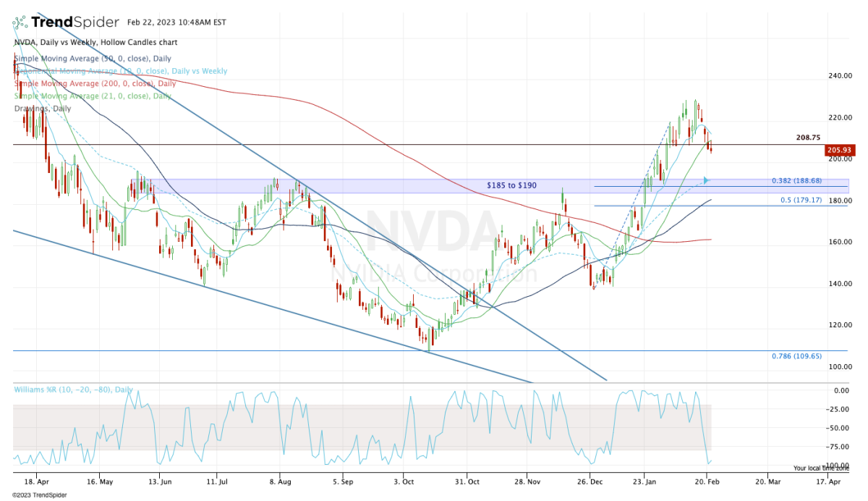Click the 13. Jun date label
868x501 pixels.
pos(161,481)
